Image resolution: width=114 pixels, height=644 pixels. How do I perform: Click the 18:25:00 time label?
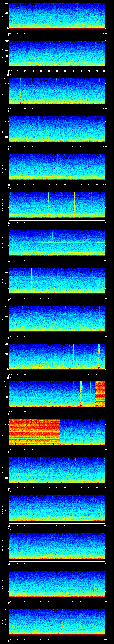(x=9, y=450)
